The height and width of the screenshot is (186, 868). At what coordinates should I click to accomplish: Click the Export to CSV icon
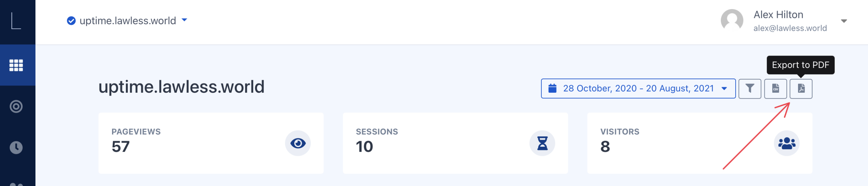(775, 88)
